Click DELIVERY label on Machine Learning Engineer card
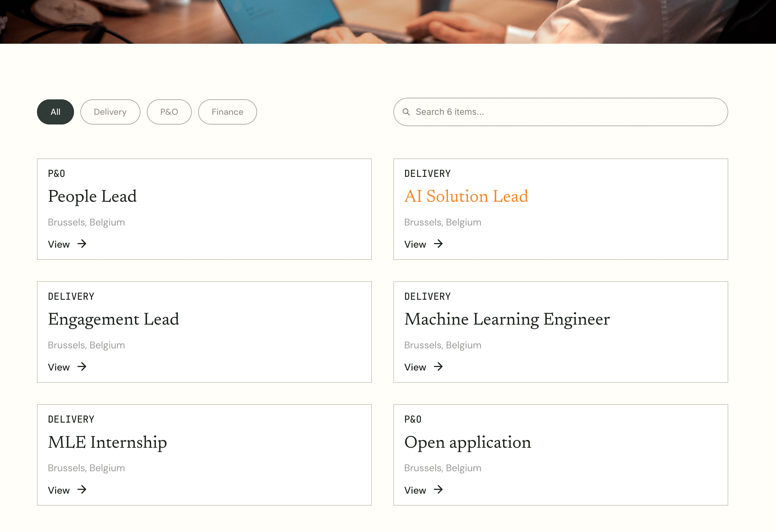 (x=427, y=297)
